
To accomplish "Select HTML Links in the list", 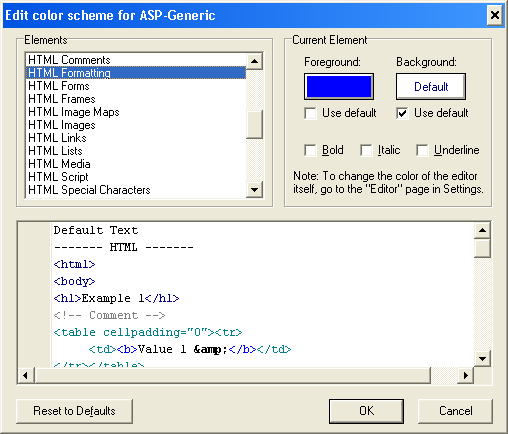I will (x=136, y=138).
